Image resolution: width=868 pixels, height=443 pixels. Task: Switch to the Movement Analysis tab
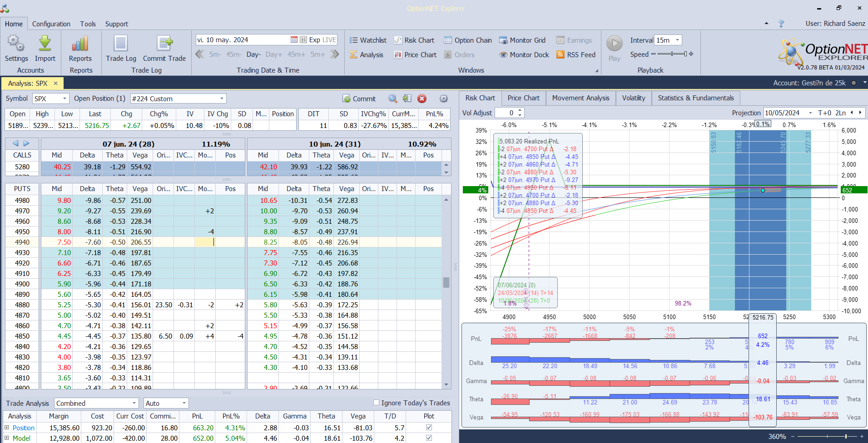[x=581, y=98]
